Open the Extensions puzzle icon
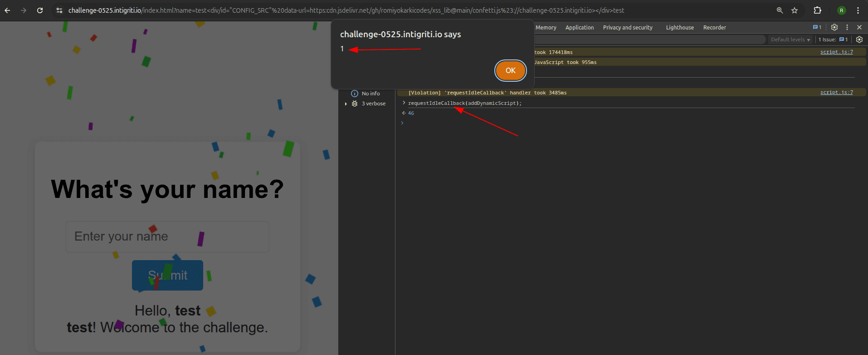The height and width of the screenshot is (355, 868). coord(818,10)
